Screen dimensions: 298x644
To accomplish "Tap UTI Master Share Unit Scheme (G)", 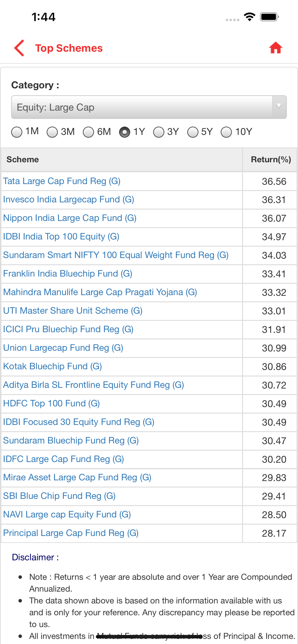I will 73,310.
